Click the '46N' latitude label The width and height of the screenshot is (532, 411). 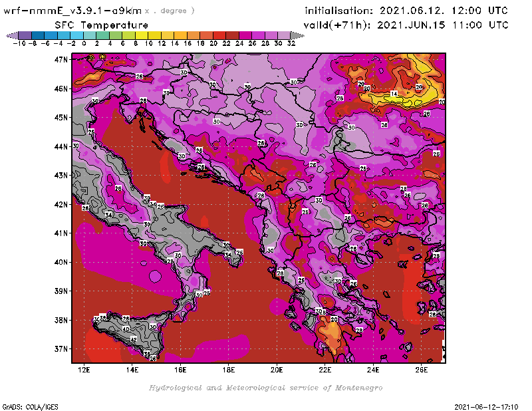(x=61, y=88)
